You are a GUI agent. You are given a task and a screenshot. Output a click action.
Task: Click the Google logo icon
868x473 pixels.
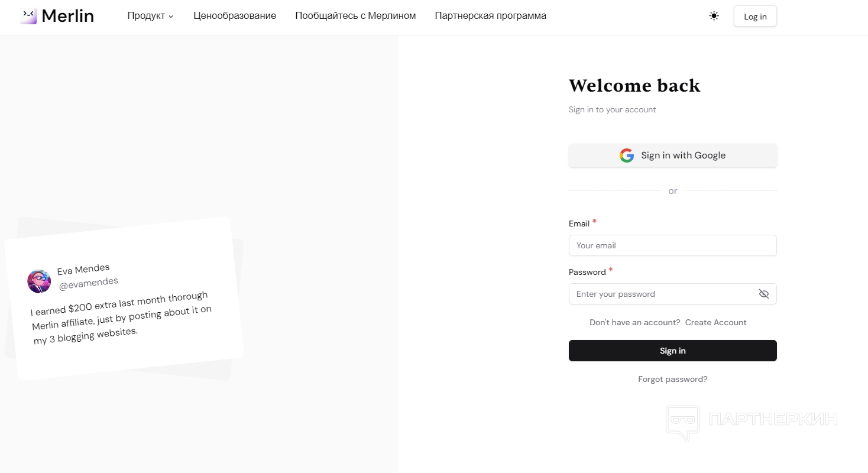[x=627, y=155]
